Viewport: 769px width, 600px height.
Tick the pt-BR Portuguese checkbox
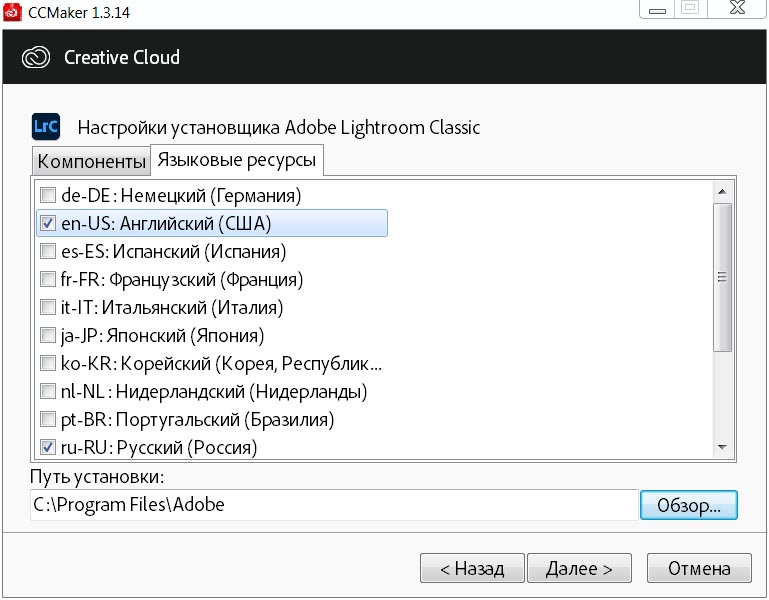click(x=48, y=419)
